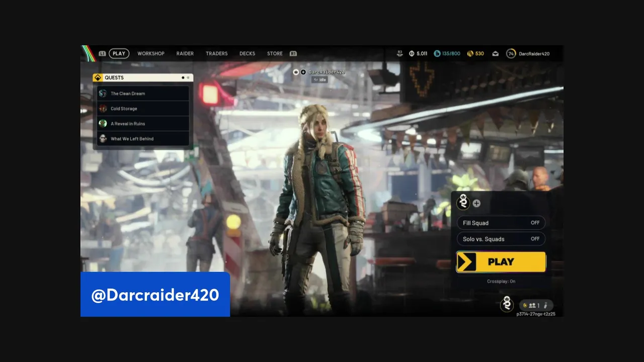Screen dimensions: 644x362
Task: Go to the TRADERS tab
Action: (216, 53)
